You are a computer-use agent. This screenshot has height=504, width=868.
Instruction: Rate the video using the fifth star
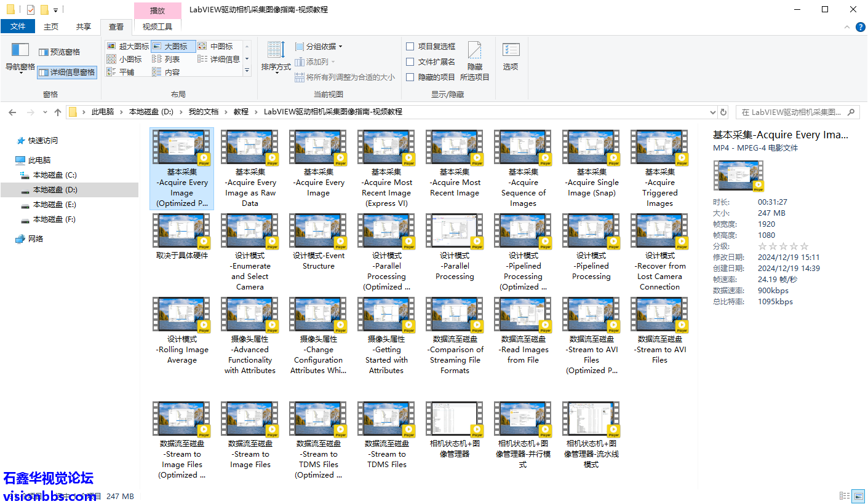point(805,246)
